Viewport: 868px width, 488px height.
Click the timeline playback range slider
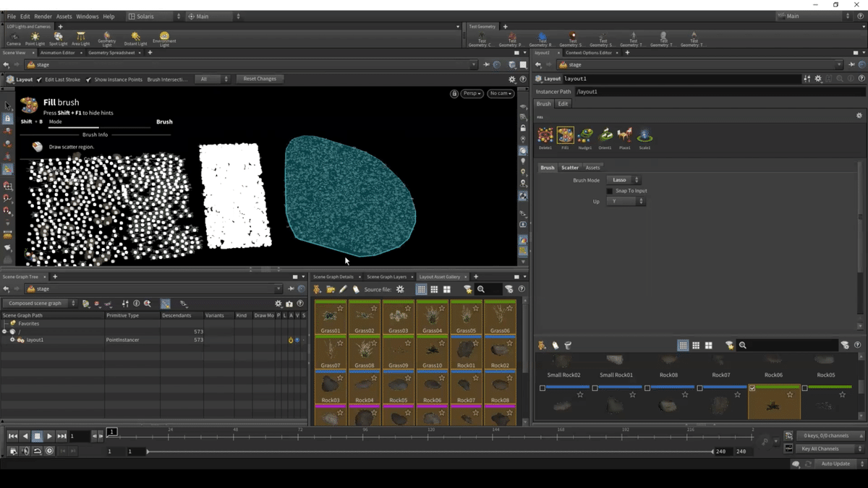[430, 451]
